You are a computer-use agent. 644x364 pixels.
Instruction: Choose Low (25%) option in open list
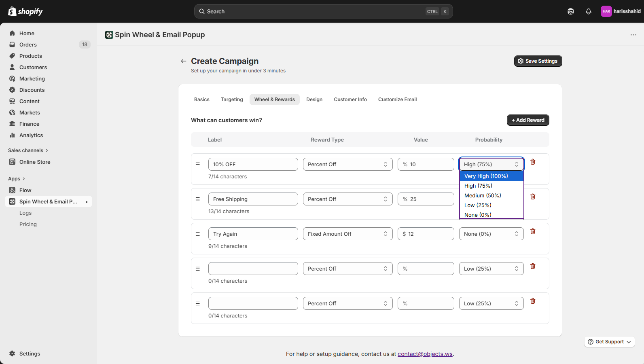[491, 205]
